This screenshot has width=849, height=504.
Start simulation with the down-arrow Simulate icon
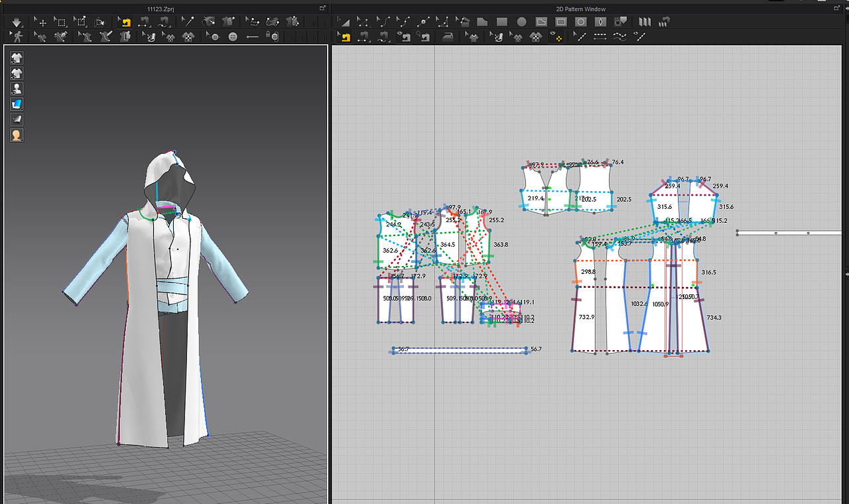[x=16, y=23]
